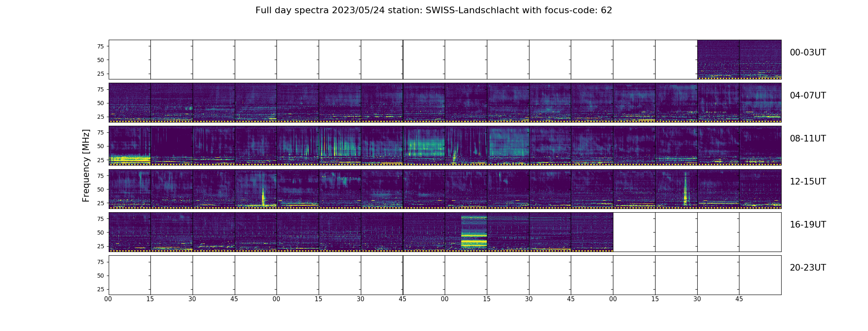Click the '20-23UT' row label
868x331 pixels.
coord(808,268)
